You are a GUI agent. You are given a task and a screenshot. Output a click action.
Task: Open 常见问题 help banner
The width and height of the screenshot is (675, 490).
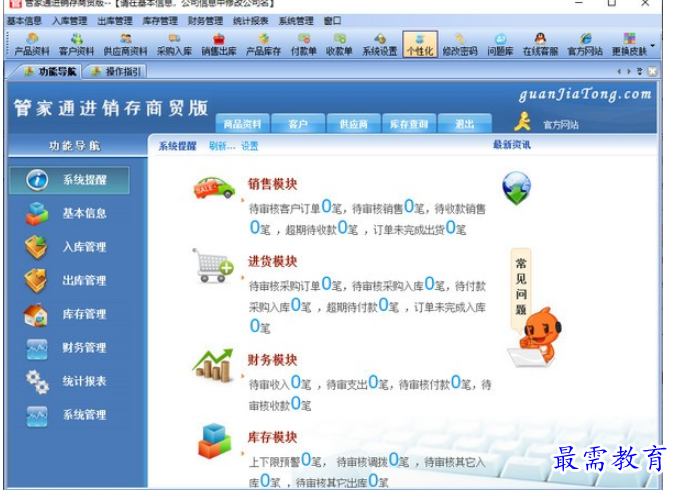(x=521, y=288)
